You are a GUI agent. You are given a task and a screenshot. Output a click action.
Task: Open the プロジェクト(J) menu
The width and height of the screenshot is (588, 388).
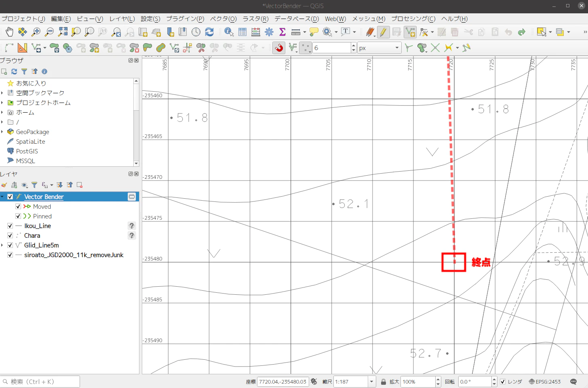pos(23,19)
